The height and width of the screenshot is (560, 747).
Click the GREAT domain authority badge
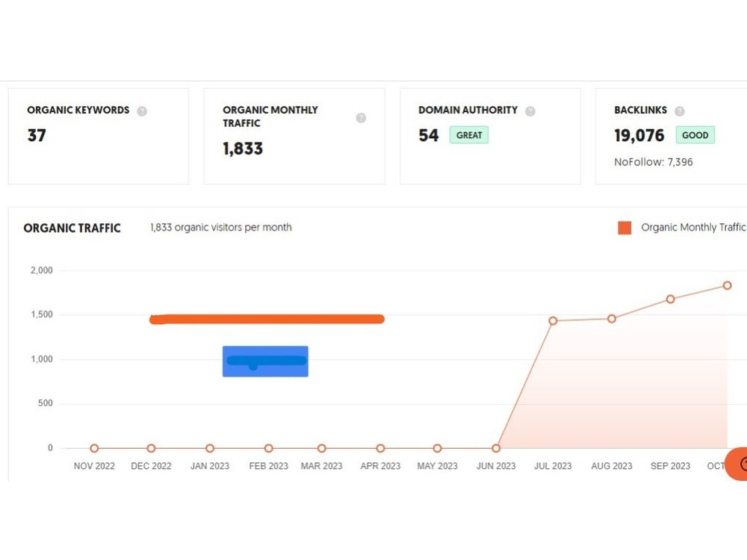tap(469, 135)
